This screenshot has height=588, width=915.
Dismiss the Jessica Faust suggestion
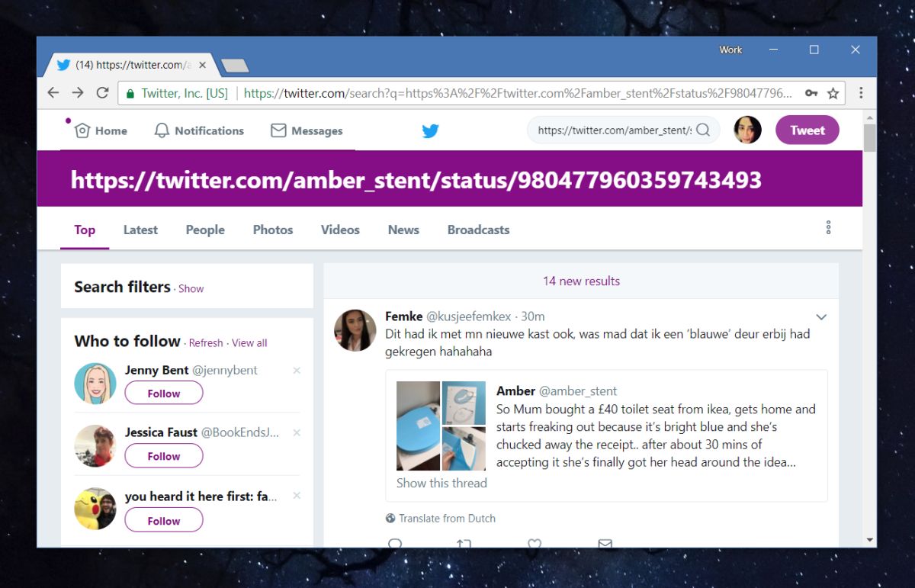pos(297,432)
